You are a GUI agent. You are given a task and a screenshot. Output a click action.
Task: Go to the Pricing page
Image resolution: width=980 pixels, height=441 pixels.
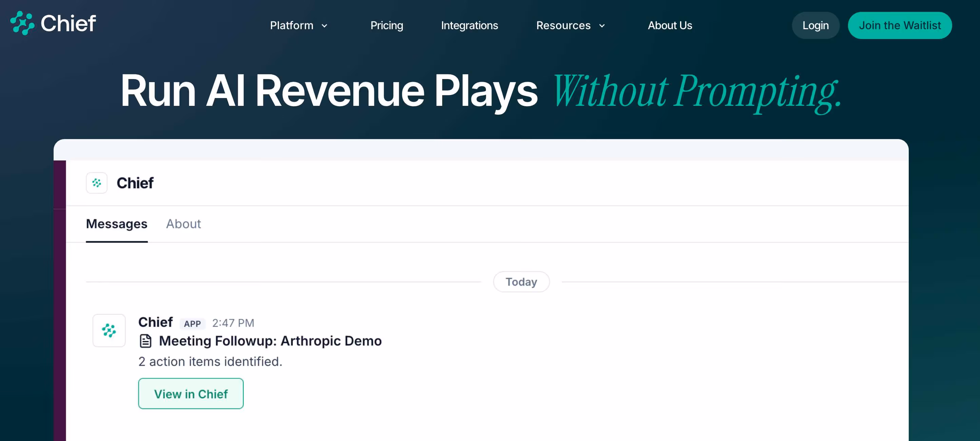(387, 25)
